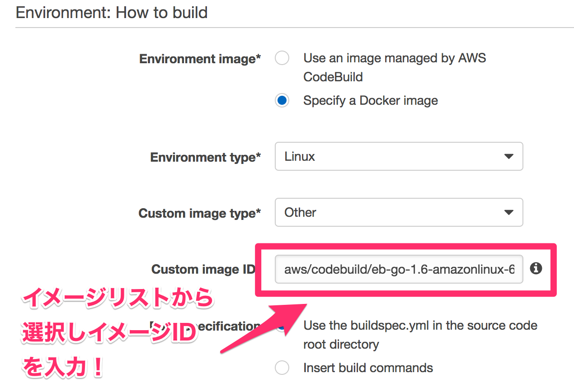Open the Environment type dropdown showing Linux
This screenshot has height=392, width=574.
[398, 156]
